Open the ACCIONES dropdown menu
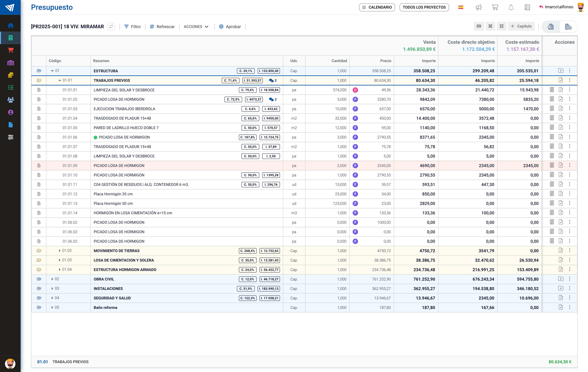 pyautogui.click(x=196, y=27)
